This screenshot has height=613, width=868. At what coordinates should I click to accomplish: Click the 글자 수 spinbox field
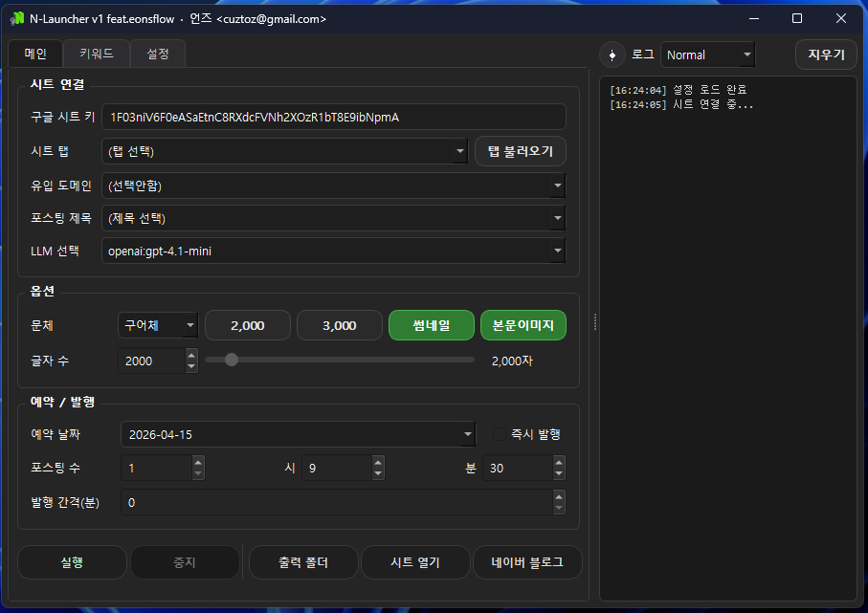click(151, 361)
